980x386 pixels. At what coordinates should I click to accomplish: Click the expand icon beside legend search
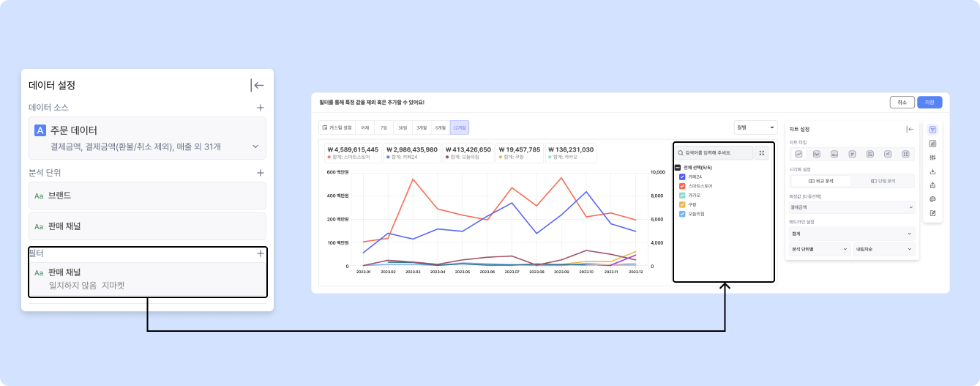tap(762, 153)
